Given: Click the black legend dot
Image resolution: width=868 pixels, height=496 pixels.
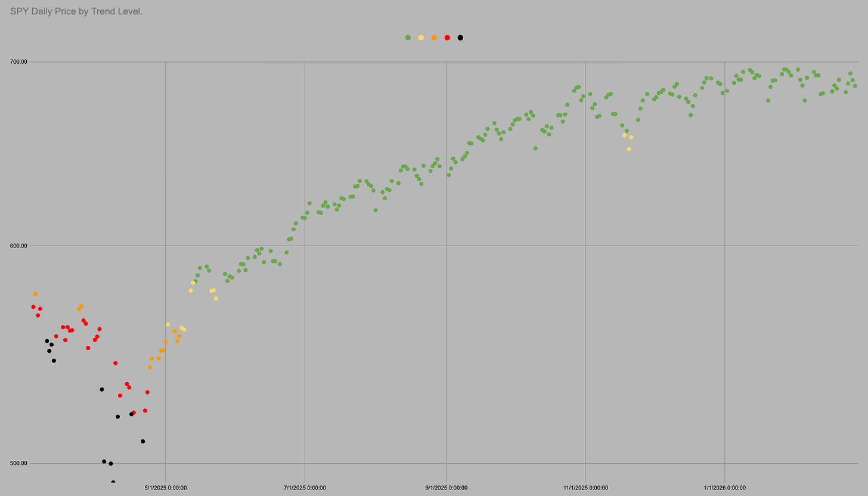Looking at the screenshot, I should pyautogui.click(x=460, y=38).
